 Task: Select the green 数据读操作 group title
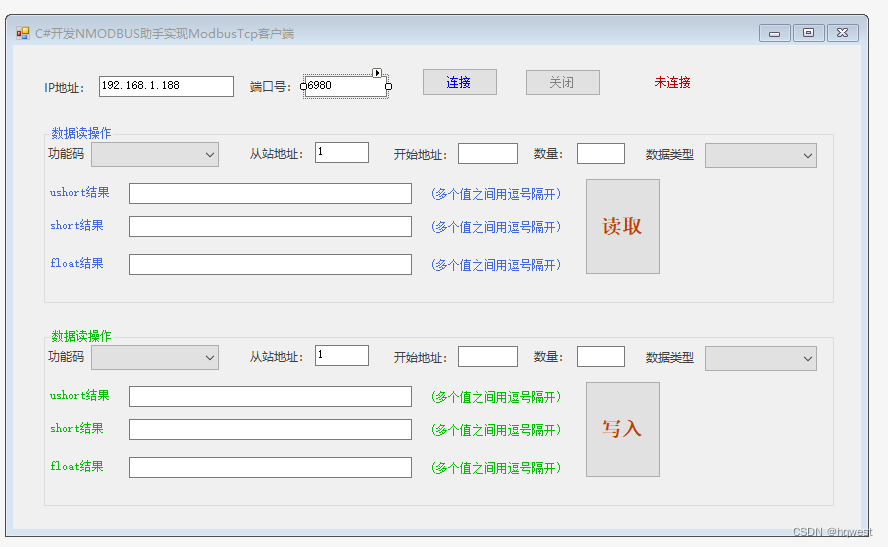[81, 336]
